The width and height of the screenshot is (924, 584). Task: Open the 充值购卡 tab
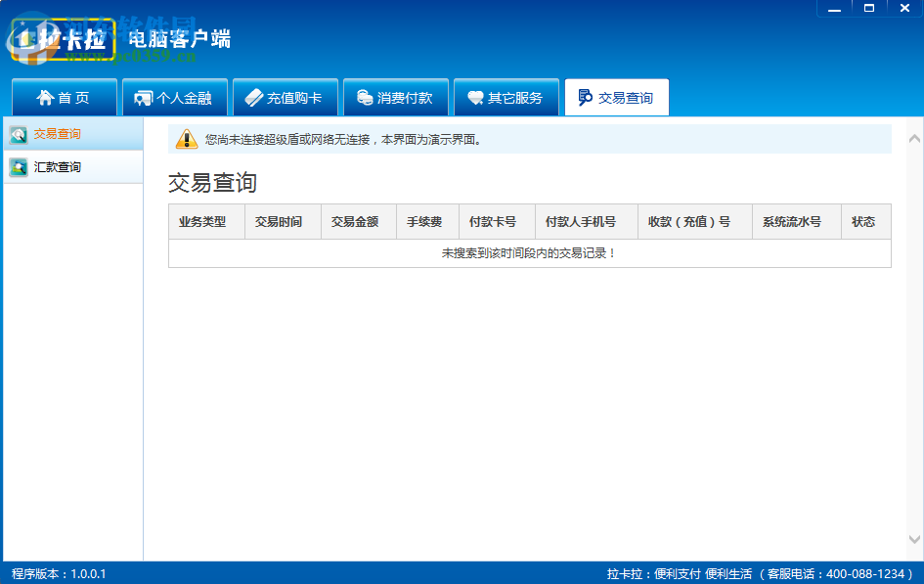285,97
